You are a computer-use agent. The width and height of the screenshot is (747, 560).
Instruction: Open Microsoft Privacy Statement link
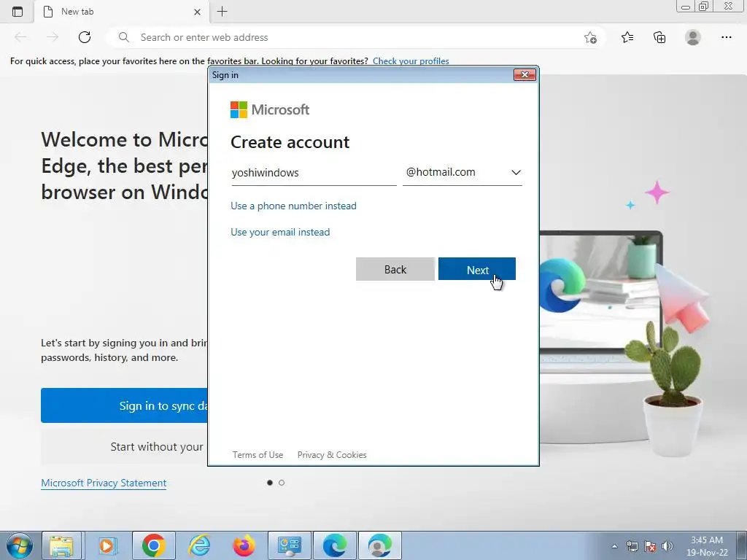104,483
